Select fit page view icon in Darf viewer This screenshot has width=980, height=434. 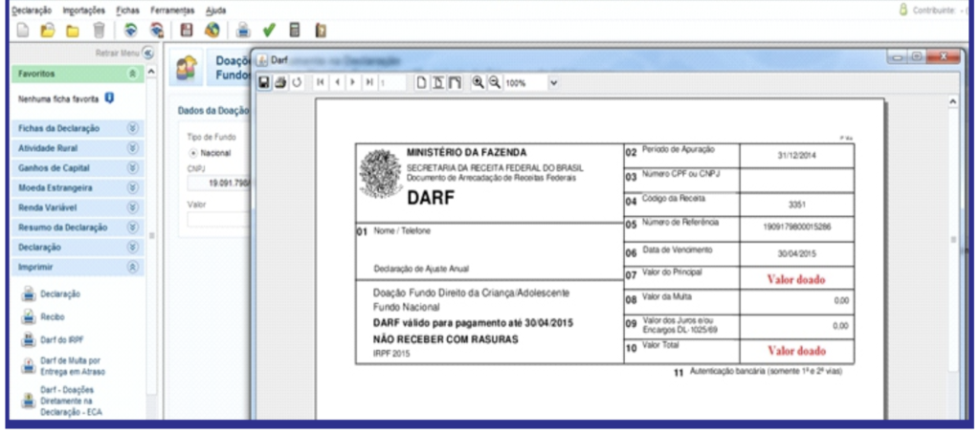438,82
